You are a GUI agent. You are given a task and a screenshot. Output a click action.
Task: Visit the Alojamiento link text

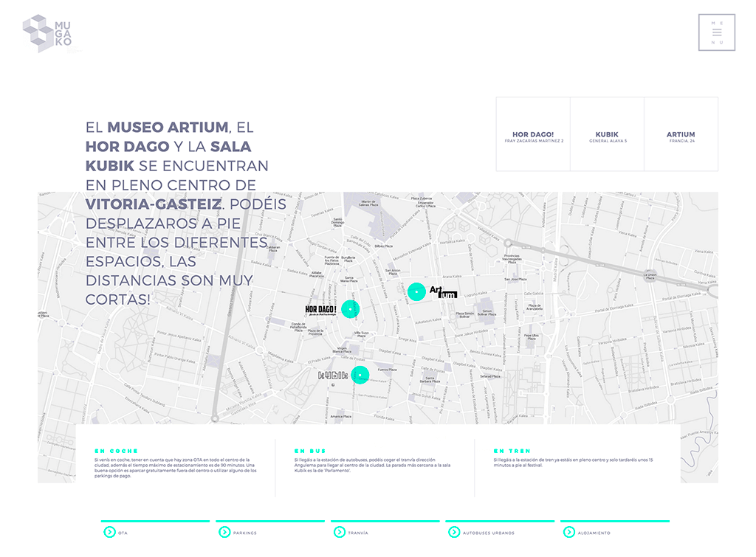tap(596, 533)
